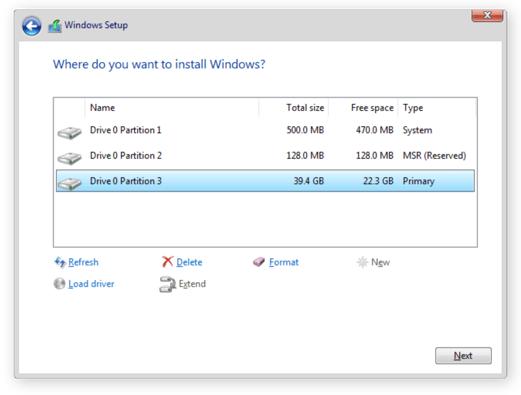The width and height of the screenshot is (521, 395).
Task: Click the drive icon for Partition 1
Action: pos(69,132)
